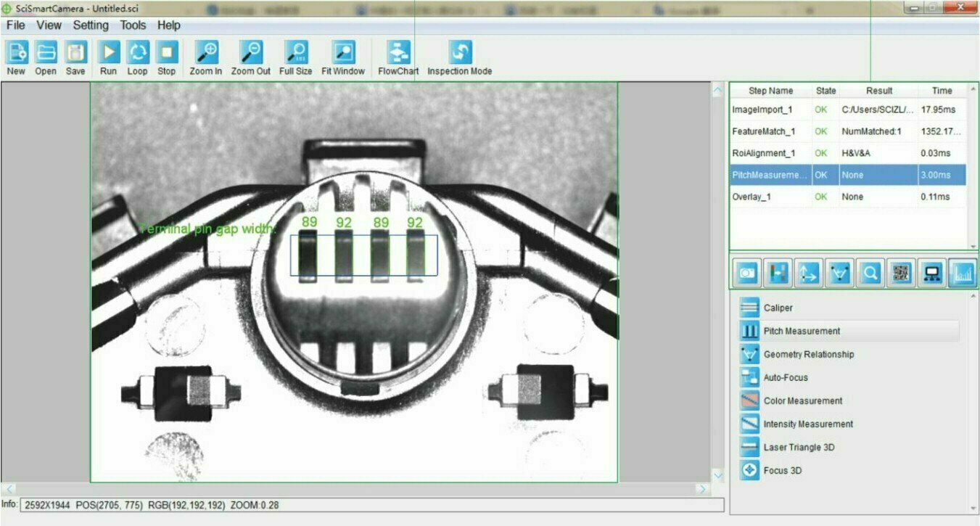The image size is (980, 526).
Task: Select the Geometry Relationship tool
Action: (849, 354)
